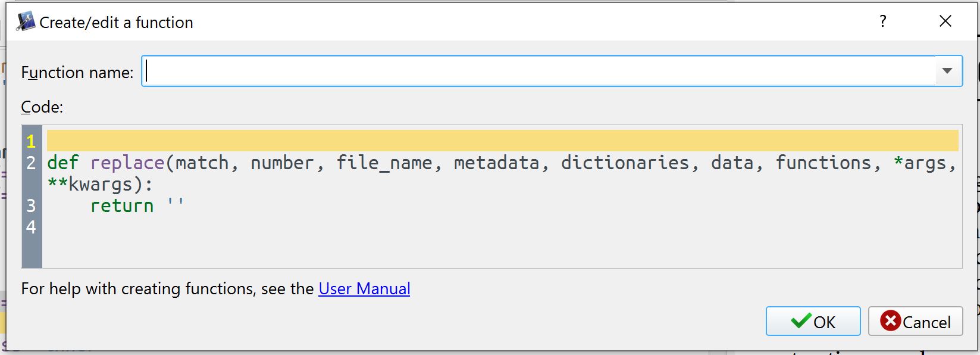
Task: Close the Create/edit a function dialog
Action: [x=945, y=22]
